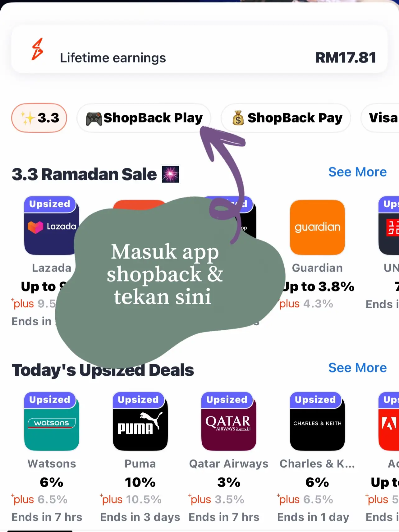Switch to ShopBack Pay tab
The width and height of the screenshot is (399, 532).
286,118
